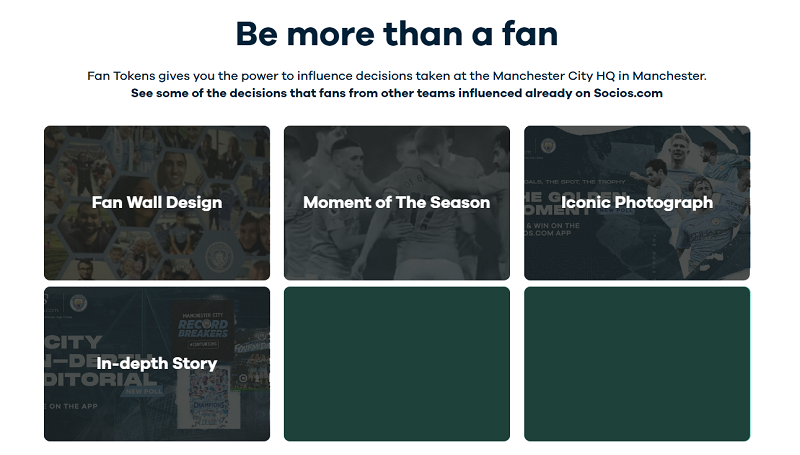This screenshot has height=455, width=800.
Task: Click the "Moment of The Season" title
Action: pyautogui.click(x=397, y=202)
